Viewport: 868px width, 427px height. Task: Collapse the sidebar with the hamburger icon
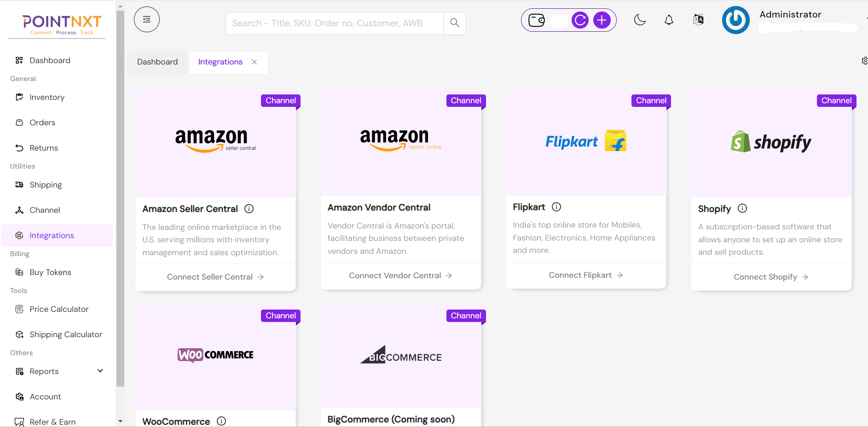tap(146, 19)
